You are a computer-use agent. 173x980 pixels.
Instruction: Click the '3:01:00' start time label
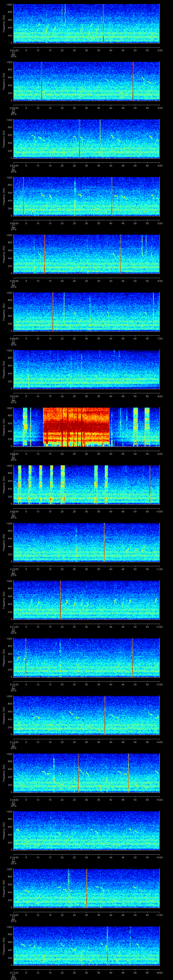[14, 50]
